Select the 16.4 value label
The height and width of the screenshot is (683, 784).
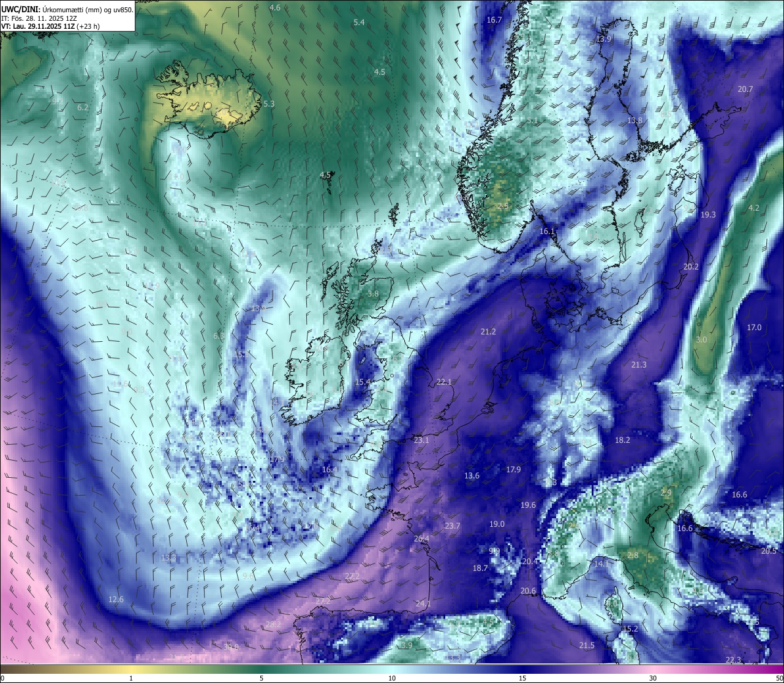[x=330, y=469]
